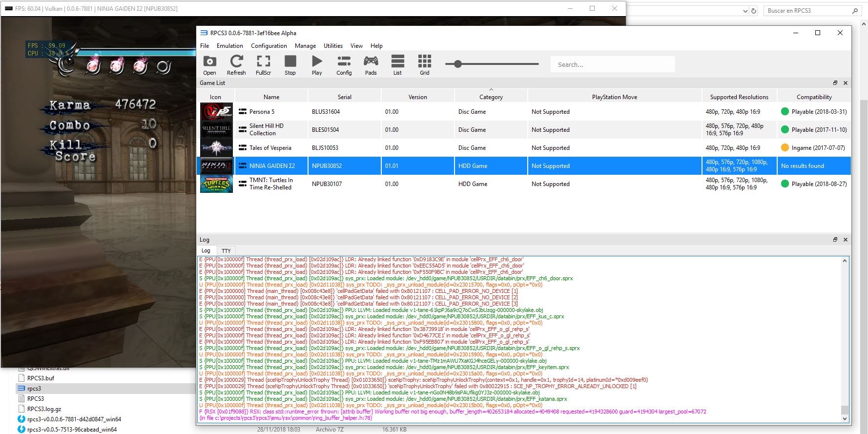Click the Explorer search magnifier icon
This screenshot has height=434, width=868.
pos(854,11)
